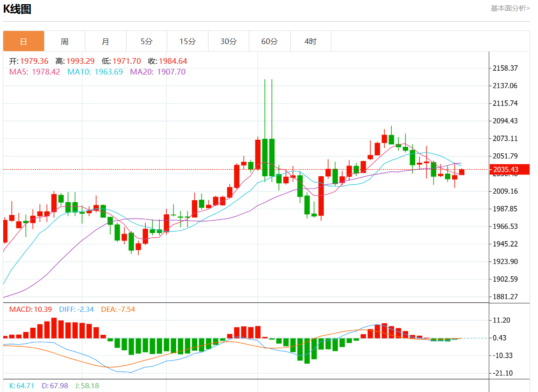Click the K: 64.71 KDJ label
This screenshot has width=538, height=392.
(22, 386)
